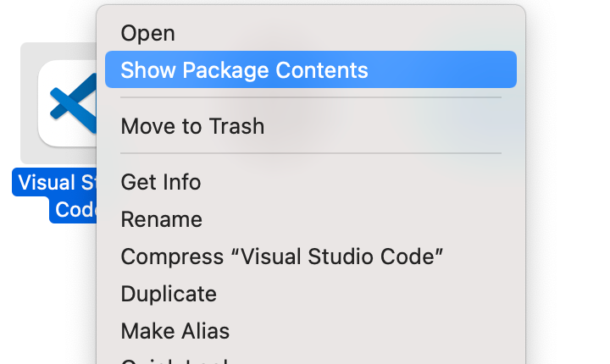
Task: Select Duplicate in the context menu
Action: (x=169, y=294)
